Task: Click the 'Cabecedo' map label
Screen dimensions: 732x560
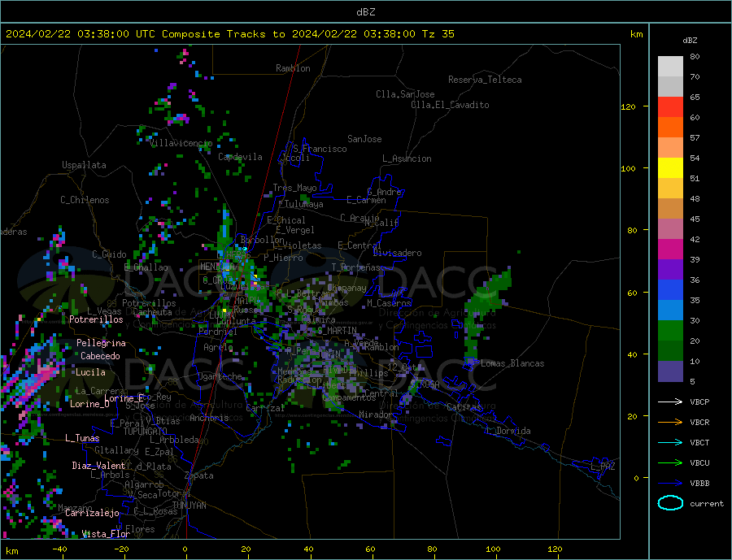Action: (100, 356)
